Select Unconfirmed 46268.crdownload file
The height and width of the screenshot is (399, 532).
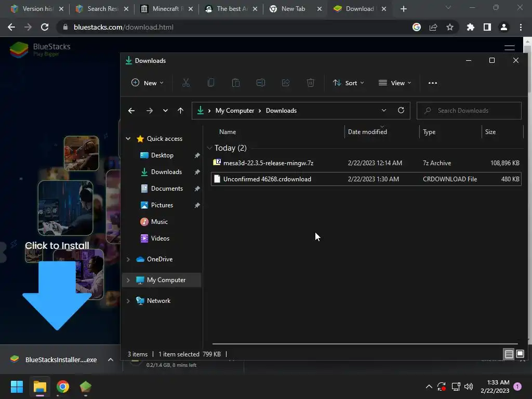[x=366, y=179]
